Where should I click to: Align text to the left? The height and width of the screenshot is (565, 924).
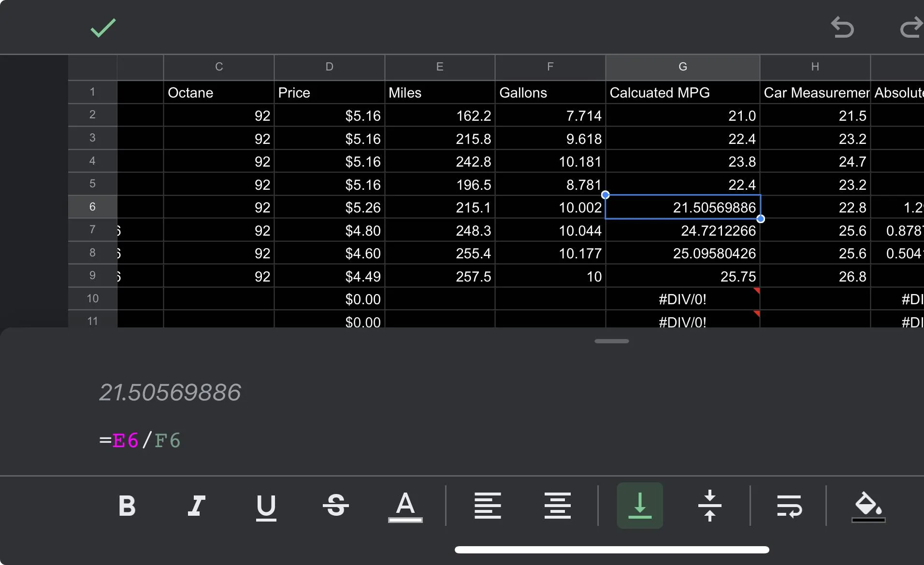(488, 506)
